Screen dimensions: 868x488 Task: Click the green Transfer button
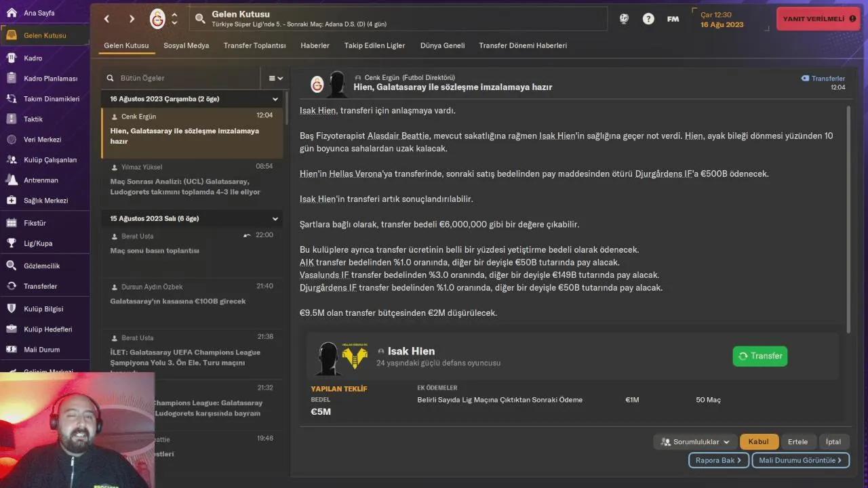click(760, 356)
